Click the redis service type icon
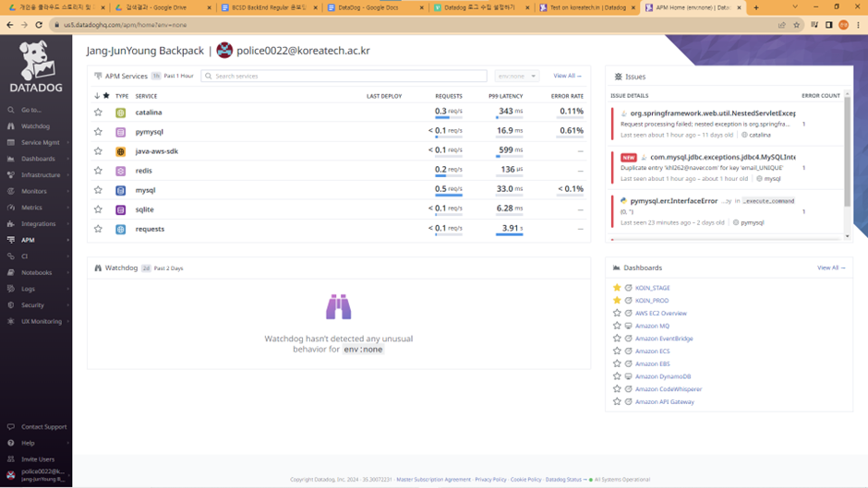 pyautogui.click(x=120, y=171)
